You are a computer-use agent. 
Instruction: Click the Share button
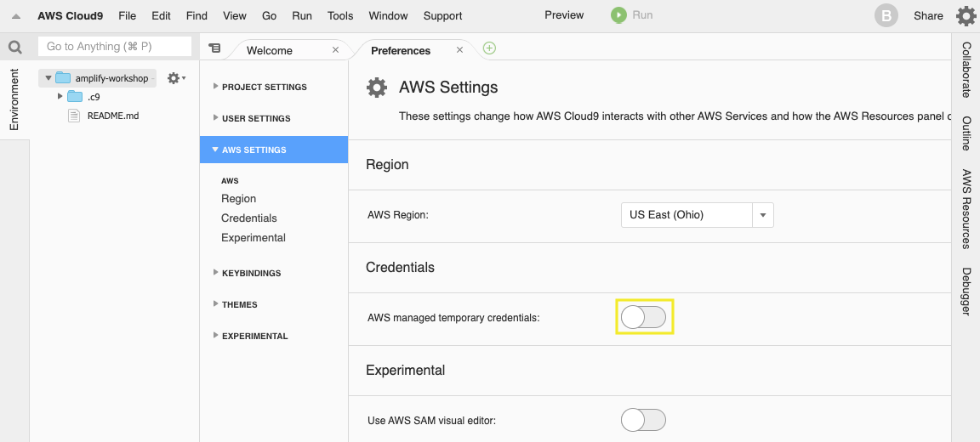928,15
